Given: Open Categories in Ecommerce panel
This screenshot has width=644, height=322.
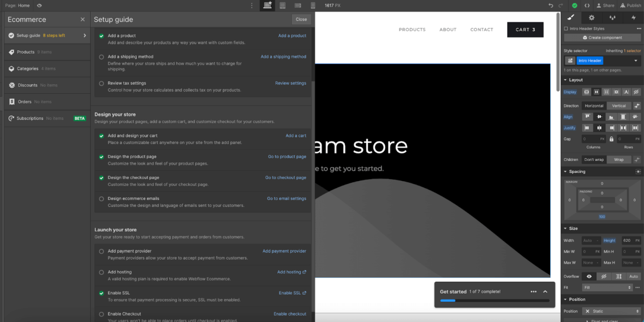Looking at the screenshot, I should [x=47, y=69].
